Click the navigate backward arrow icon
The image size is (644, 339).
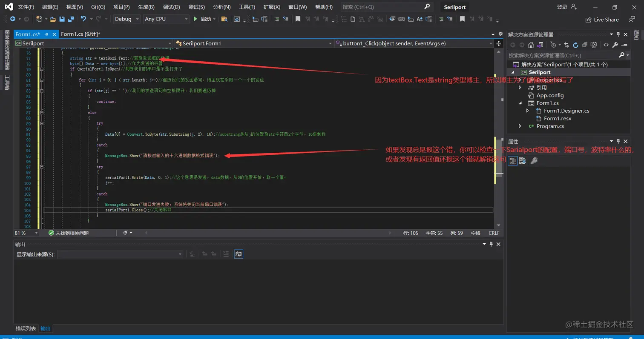(x=13, y=19)
